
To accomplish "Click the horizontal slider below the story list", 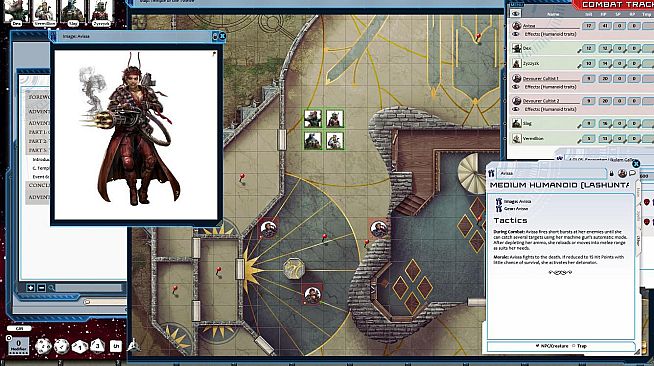I will [104, 302].
